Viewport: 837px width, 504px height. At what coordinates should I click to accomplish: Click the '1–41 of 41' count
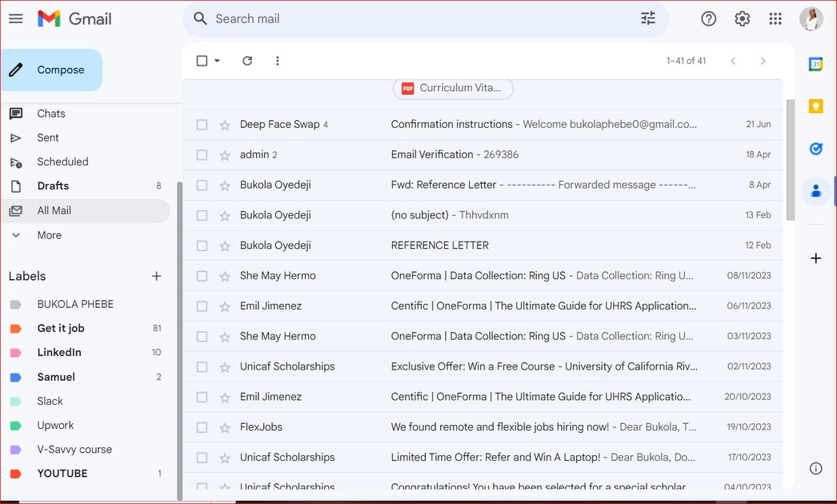(686, 61)
